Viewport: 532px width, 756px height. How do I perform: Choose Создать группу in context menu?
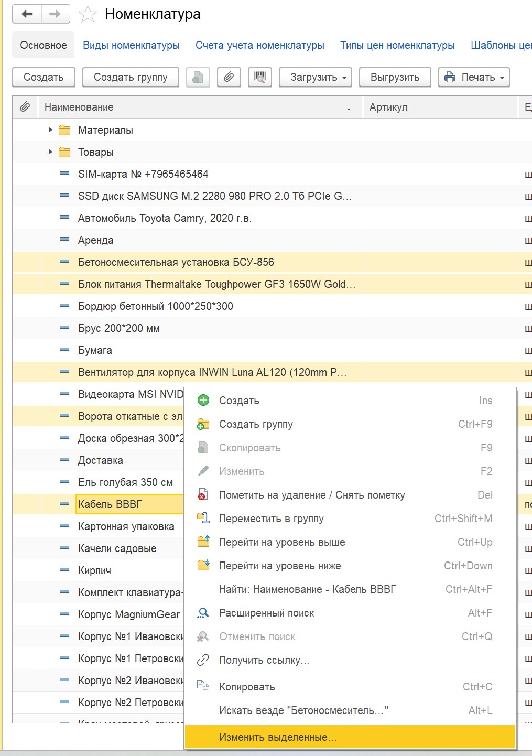pyautogui.click(x=350, y=424)
